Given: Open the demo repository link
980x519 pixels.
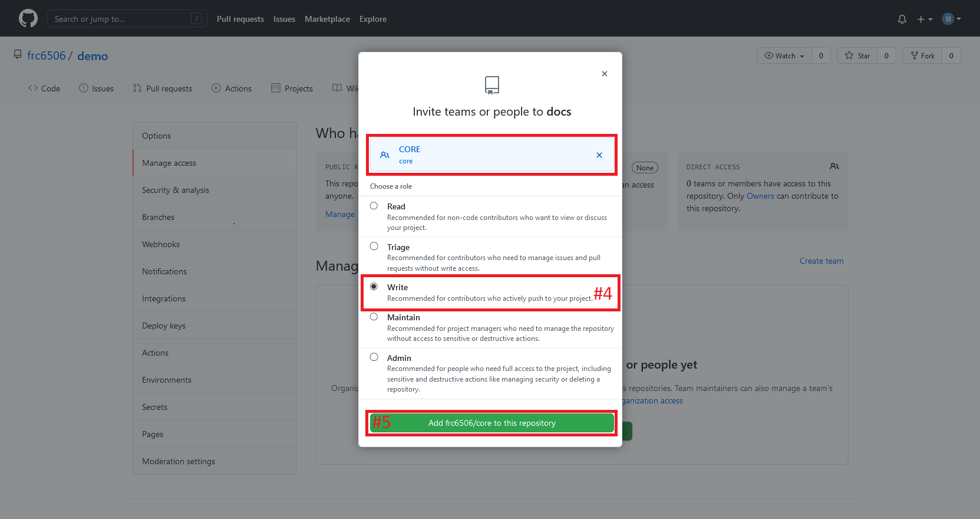Looking at the screenshot, I should [x=93, y=56].
